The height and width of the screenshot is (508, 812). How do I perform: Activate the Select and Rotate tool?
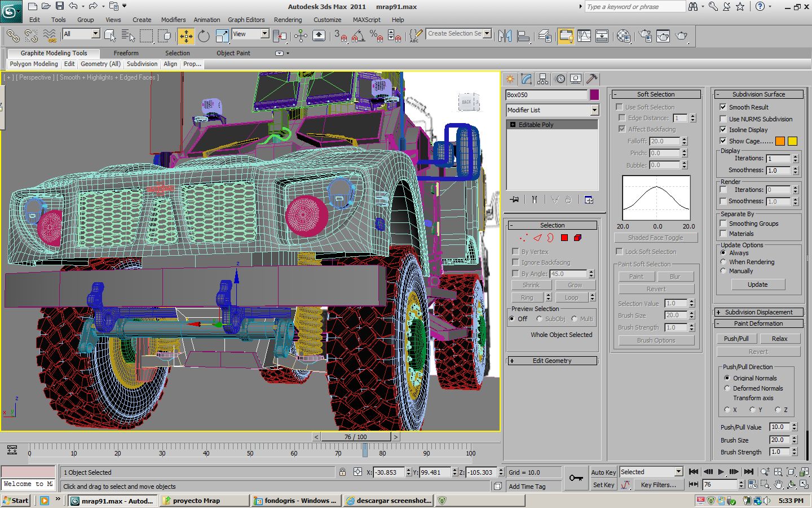(204, 36)
